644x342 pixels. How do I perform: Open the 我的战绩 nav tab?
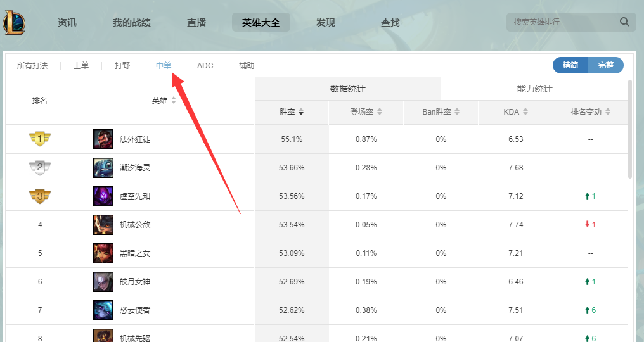(x=132, y=22)
